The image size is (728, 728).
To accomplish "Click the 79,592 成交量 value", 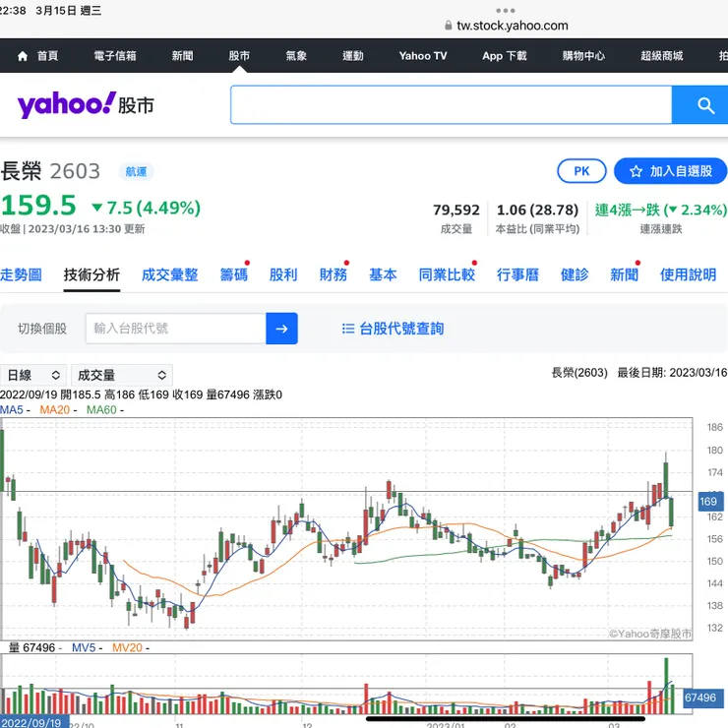I will (x=455, y=210).
